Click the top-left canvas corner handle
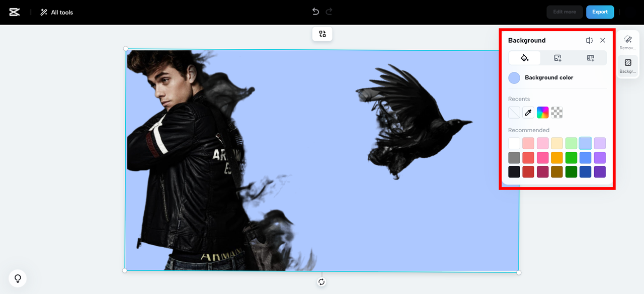 click(126, 48)
